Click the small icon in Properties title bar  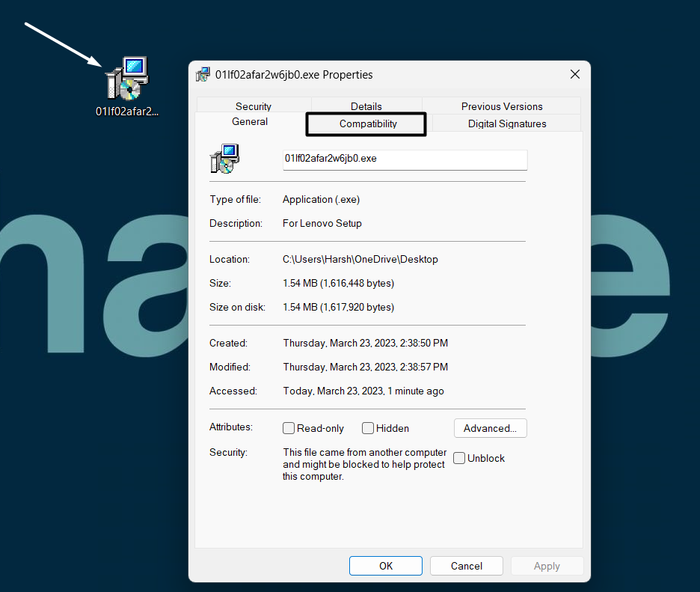[203, 74]
